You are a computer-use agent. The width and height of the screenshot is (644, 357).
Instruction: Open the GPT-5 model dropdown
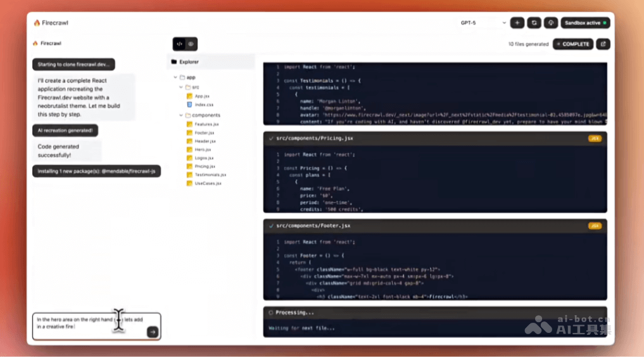483,23
